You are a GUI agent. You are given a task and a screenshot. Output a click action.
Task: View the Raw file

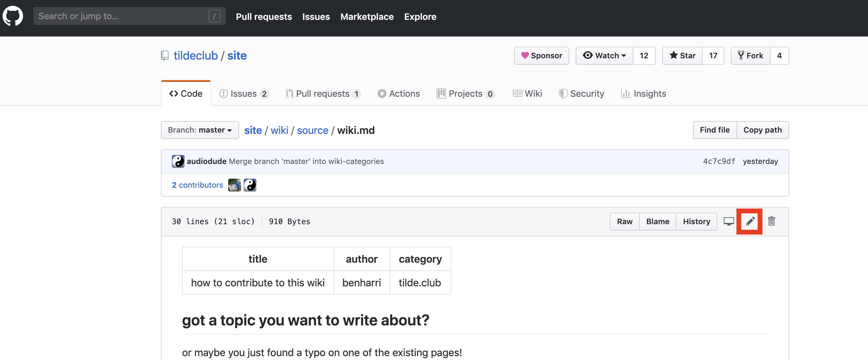coord(625,221)
